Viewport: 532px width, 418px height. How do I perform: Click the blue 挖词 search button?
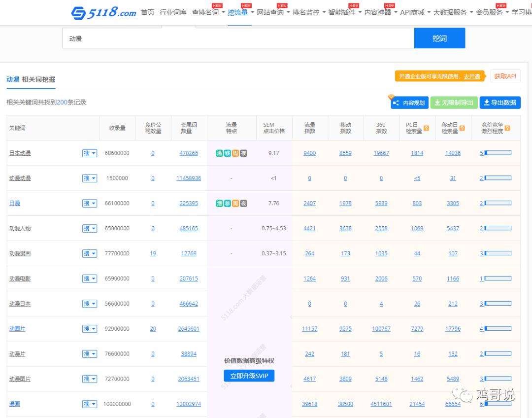point(439,38)
